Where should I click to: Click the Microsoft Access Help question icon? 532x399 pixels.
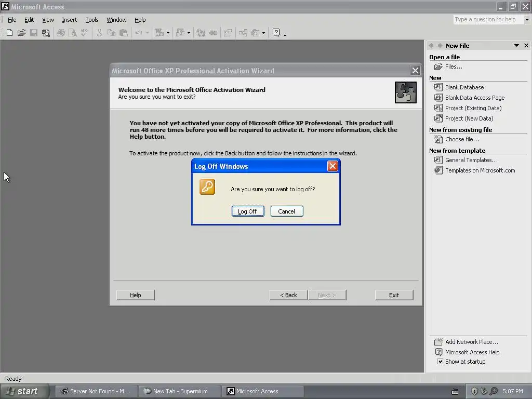276,33
